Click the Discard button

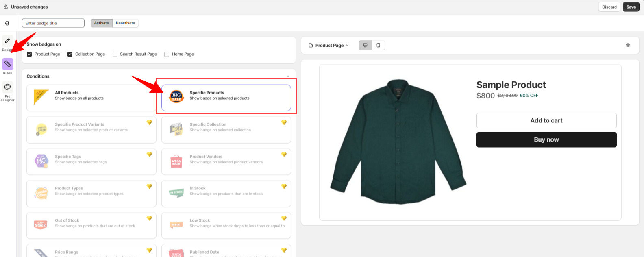point(609,7)
